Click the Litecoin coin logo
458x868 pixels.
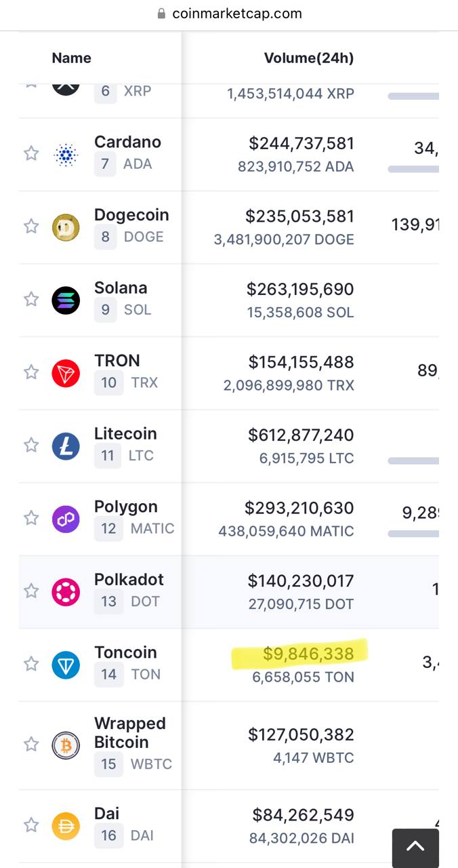coord(66,446)
